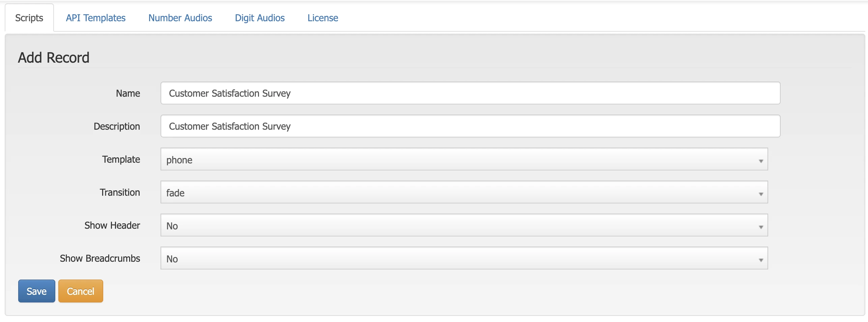Open the Number Audios tab
The width and height of the screenshot is (868, 322).
tap(180, 18)
